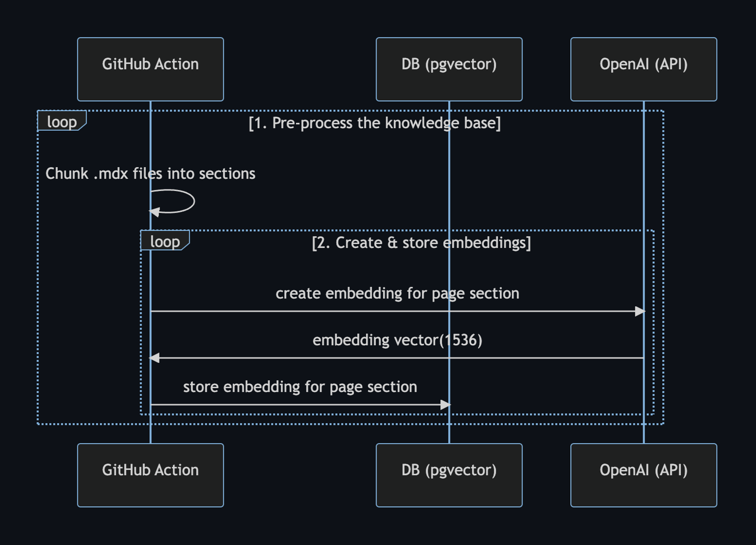Viewport: 756px width, 545px height.
Task: Select the Chunk .mdx files into sections label
Action: pos(150,173)
